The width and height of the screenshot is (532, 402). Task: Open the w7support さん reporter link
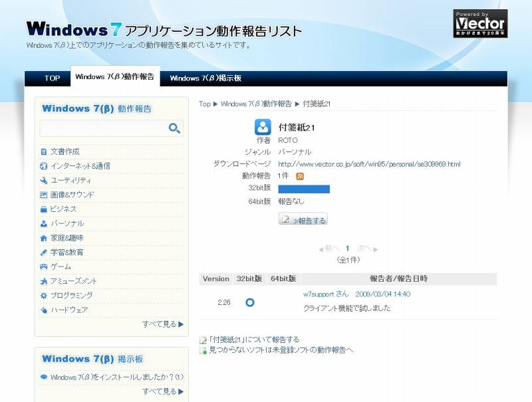326,294
